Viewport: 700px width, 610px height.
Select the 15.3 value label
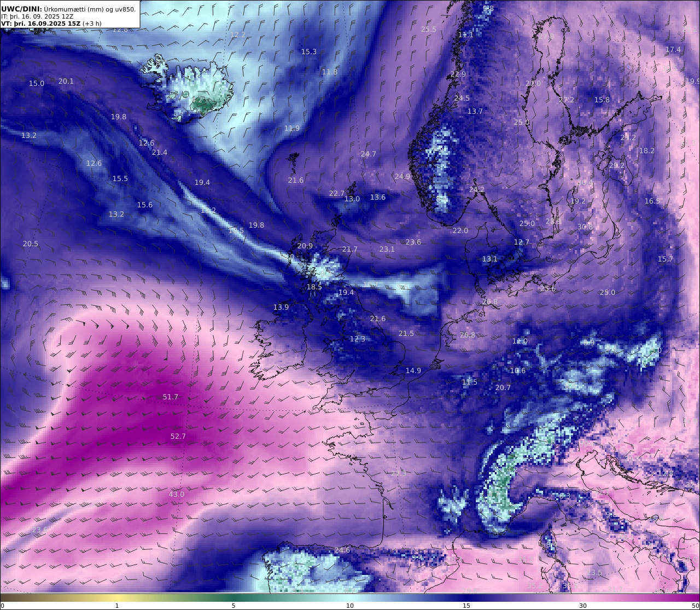[309, 51]
